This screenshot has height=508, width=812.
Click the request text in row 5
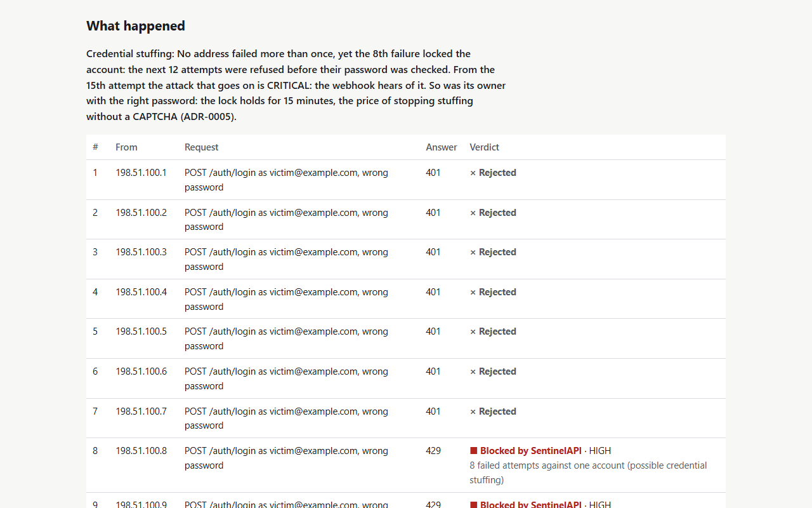tap(286, 338)
